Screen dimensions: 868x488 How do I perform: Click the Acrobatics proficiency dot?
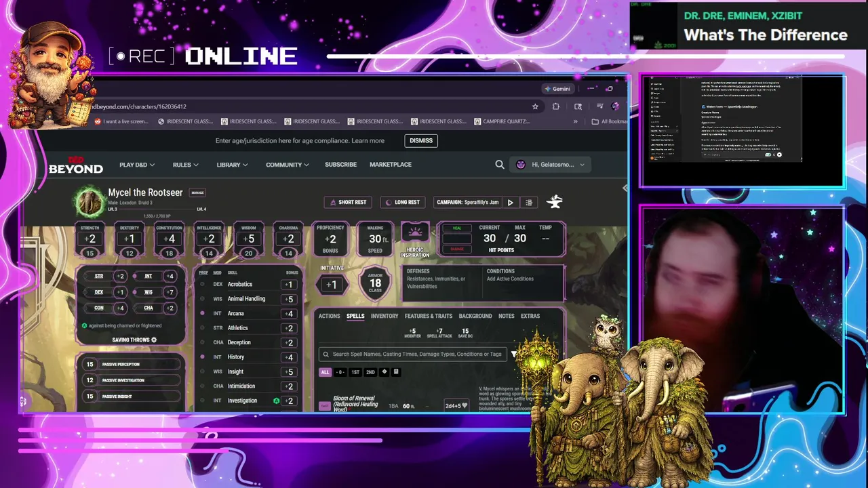tap(202, 284)
